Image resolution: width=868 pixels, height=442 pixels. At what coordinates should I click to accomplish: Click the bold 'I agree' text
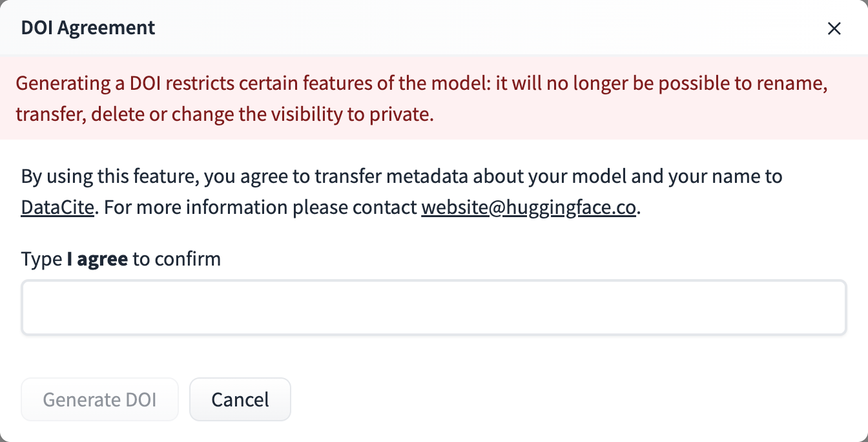(97, 259)
